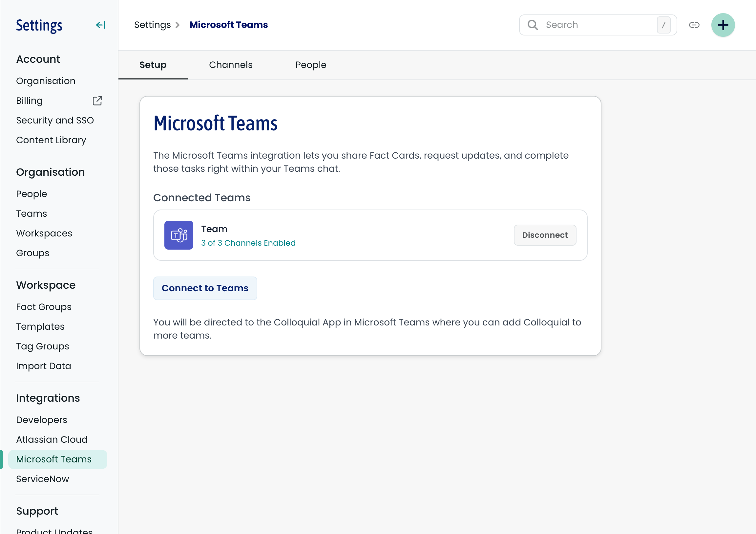Open Groups in sidebar
The width and height of the screenshot is (756, 534).
32,253
